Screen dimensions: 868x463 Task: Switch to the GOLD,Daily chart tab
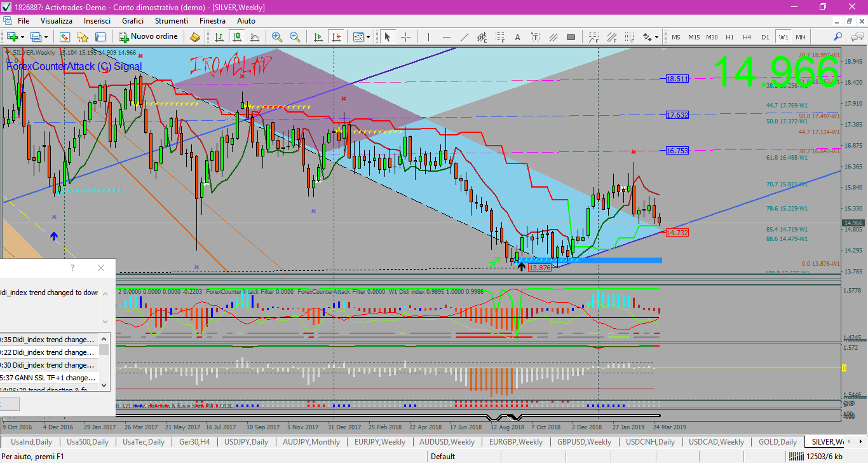778,441
